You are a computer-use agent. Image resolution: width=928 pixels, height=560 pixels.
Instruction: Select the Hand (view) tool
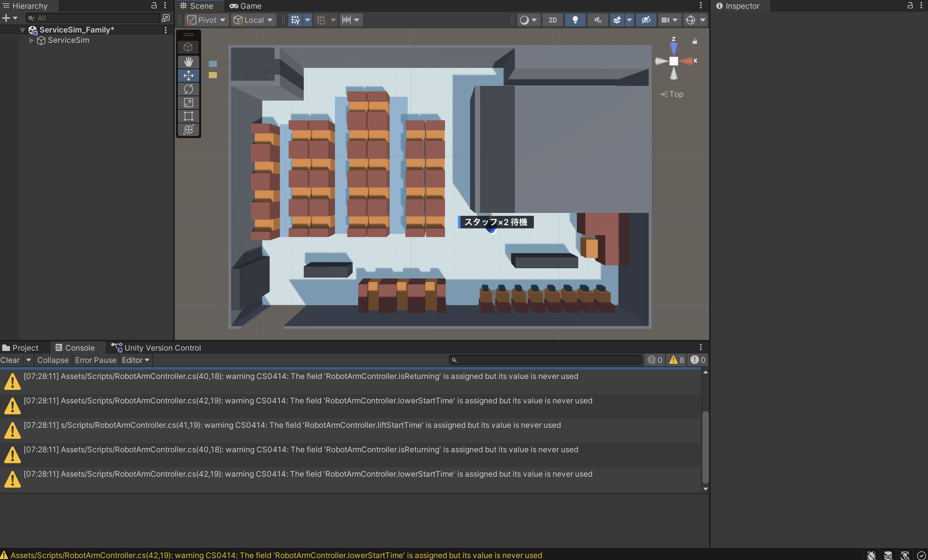(188, 62)
